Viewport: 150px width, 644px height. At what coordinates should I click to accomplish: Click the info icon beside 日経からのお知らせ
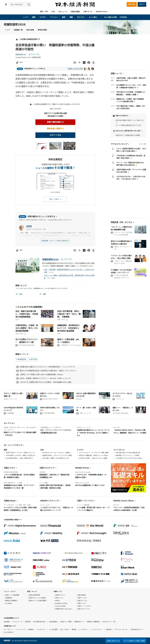114,116
